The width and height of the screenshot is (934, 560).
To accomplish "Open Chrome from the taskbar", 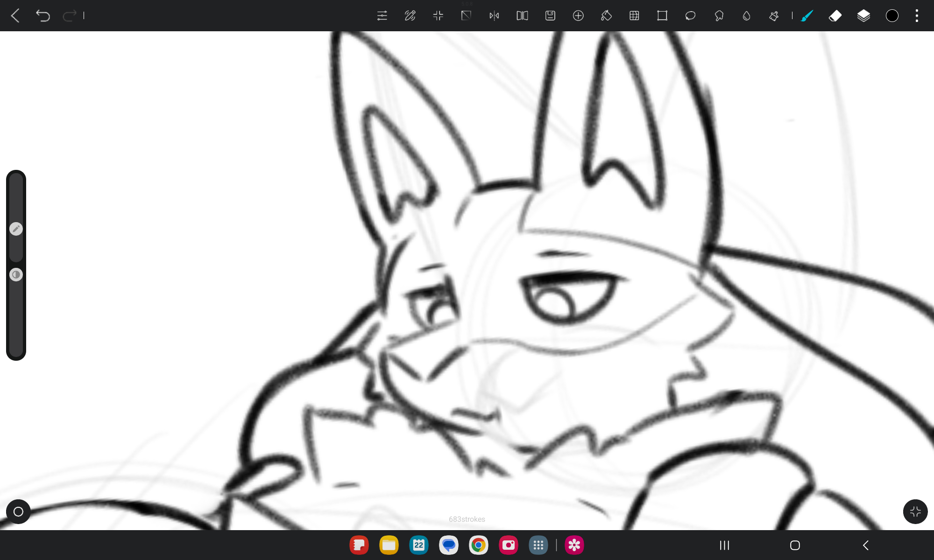I will [478, 545].
